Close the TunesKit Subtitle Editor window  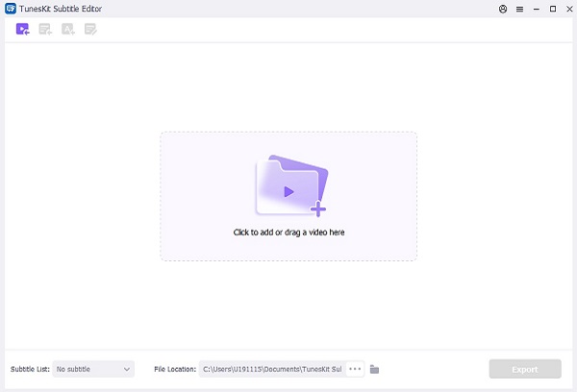click(569, 9)
